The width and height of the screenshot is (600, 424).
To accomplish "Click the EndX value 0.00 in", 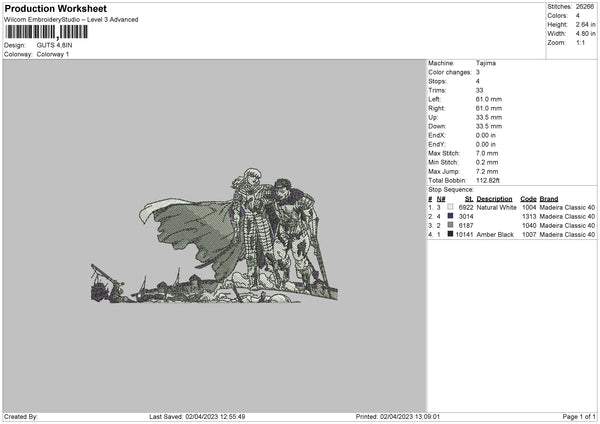I will coord(486,135).
